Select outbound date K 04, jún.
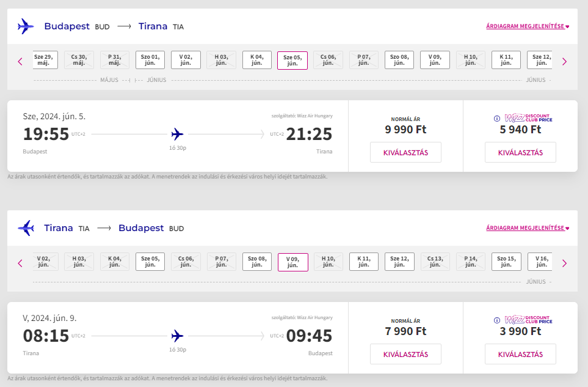 pyautogui.click(x=256, y=60)
